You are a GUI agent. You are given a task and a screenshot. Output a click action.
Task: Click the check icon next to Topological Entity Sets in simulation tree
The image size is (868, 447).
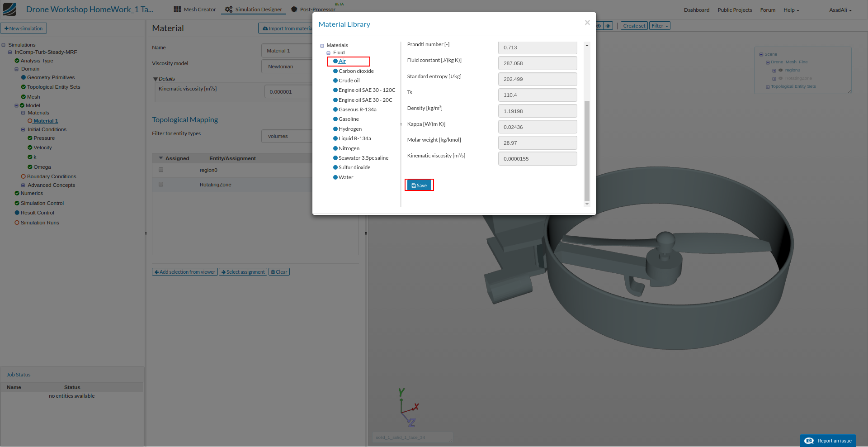[24, 87]
